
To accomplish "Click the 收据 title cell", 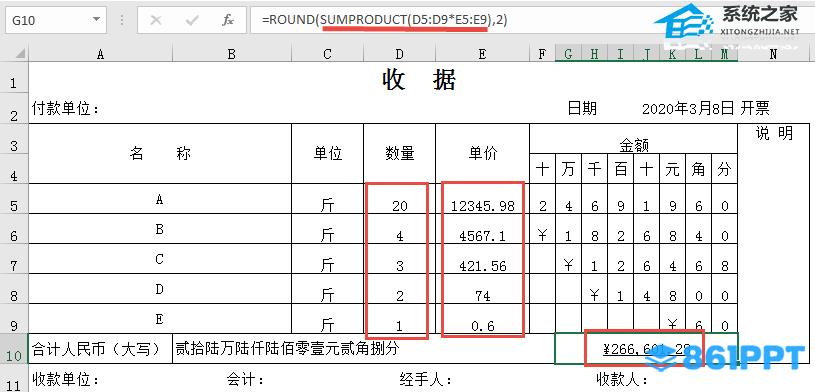I will (419, 81).
